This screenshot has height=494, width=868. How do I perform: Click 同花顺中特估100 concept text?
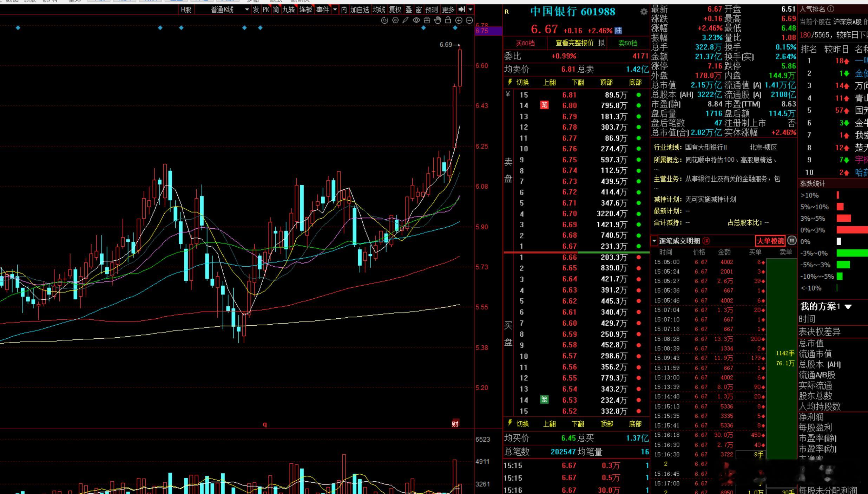(710, 160)
